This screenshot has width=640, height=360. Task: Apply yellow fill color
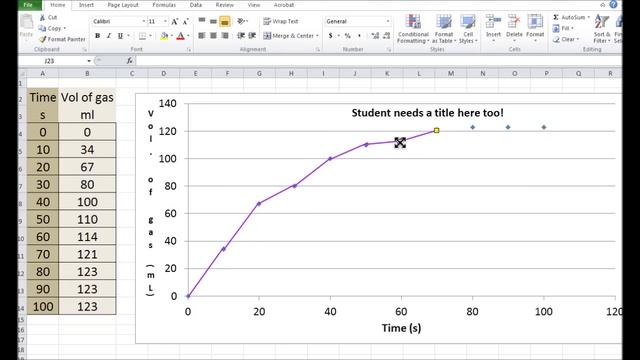click(x=164, y=36)
